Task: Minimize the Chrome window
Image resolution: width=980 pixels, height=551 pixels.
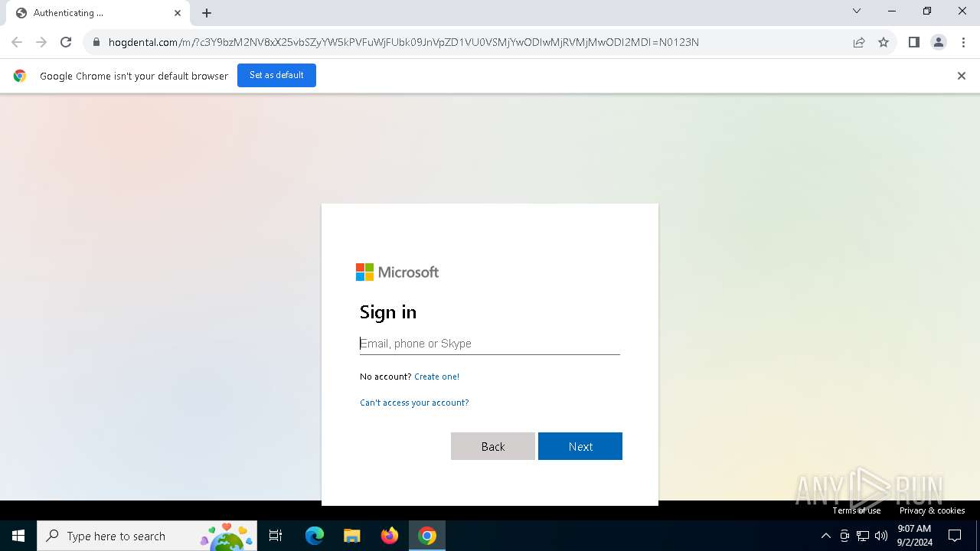Action: [x=892, y=11]
